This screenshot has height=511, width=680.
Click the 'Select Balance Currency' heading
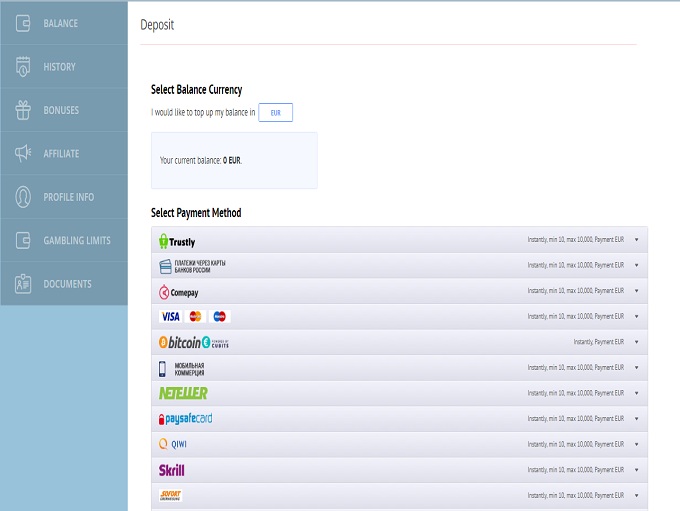[x=196, y=90]
